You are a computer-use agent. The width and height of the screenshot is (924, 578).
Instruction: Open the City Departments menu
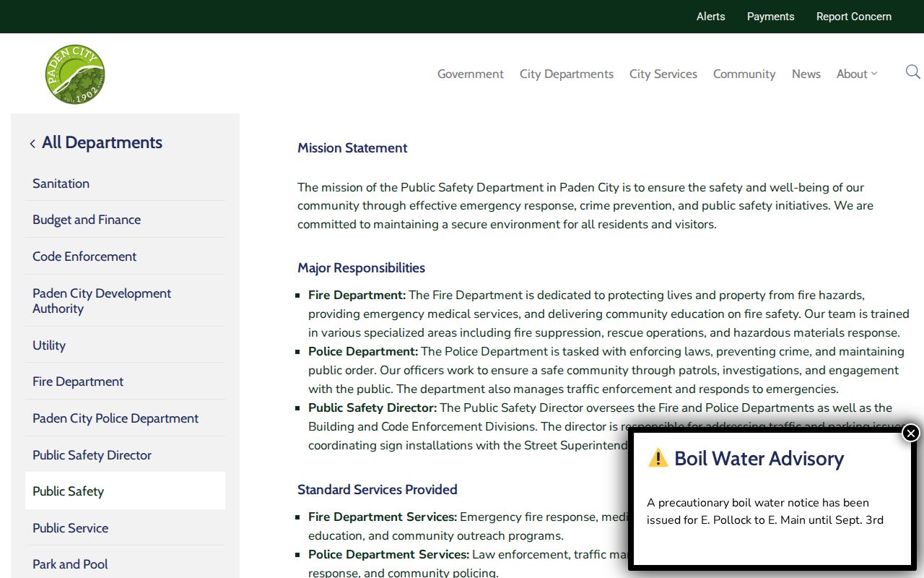point(567,74)
